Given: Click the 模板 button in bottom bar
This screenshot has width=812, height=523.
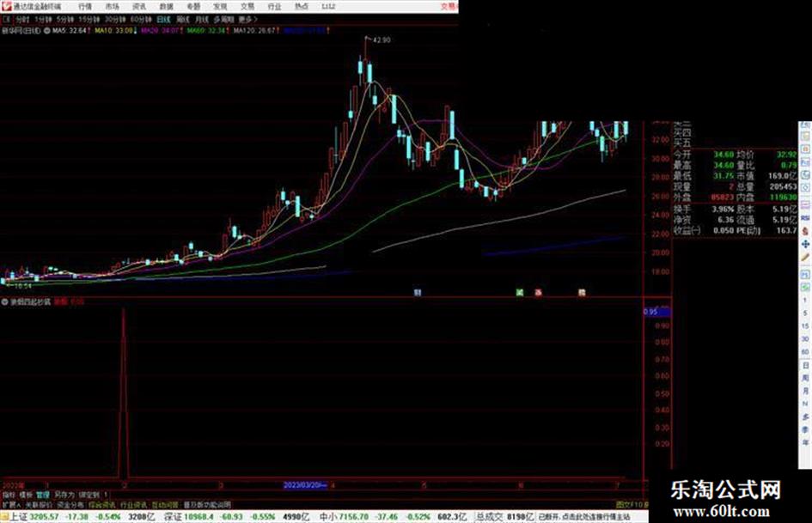Looking at the screenshot, I should [x=26, y=495].
